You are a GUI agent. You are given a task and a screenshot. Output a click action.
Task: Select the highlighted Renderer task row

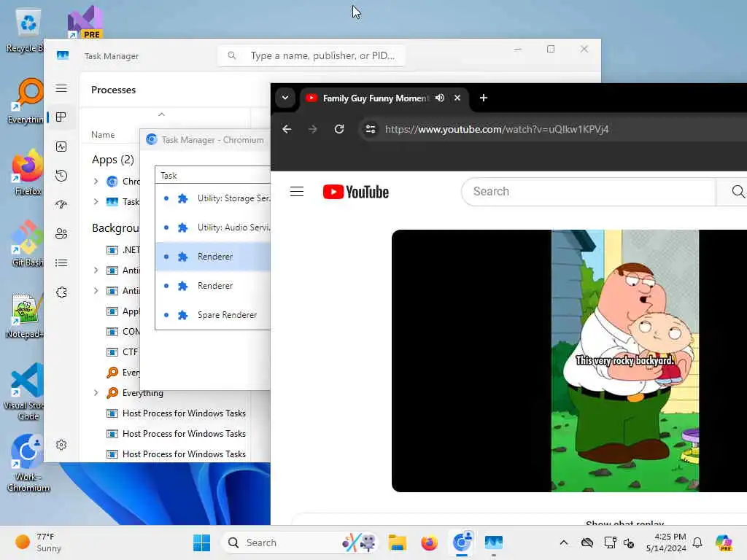coord(213,257)
